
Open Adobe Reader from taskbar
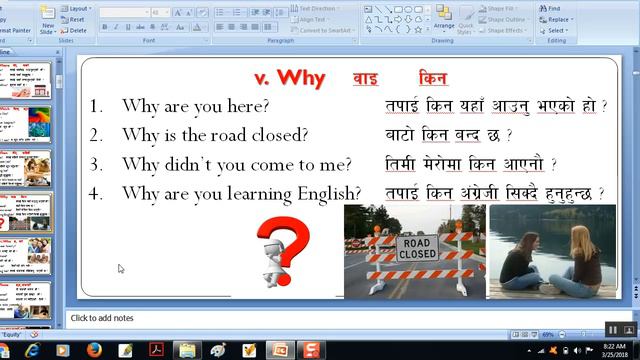point(156,350)
